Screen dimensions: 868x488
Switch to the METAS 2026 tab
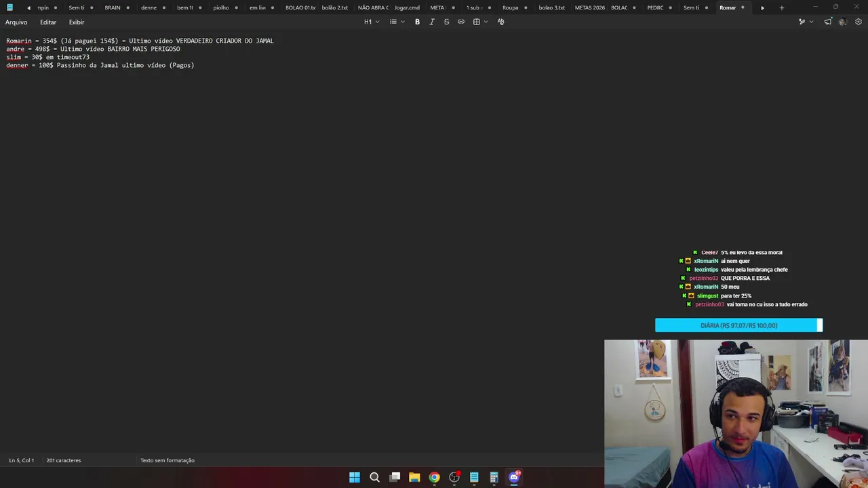point(589,7)
